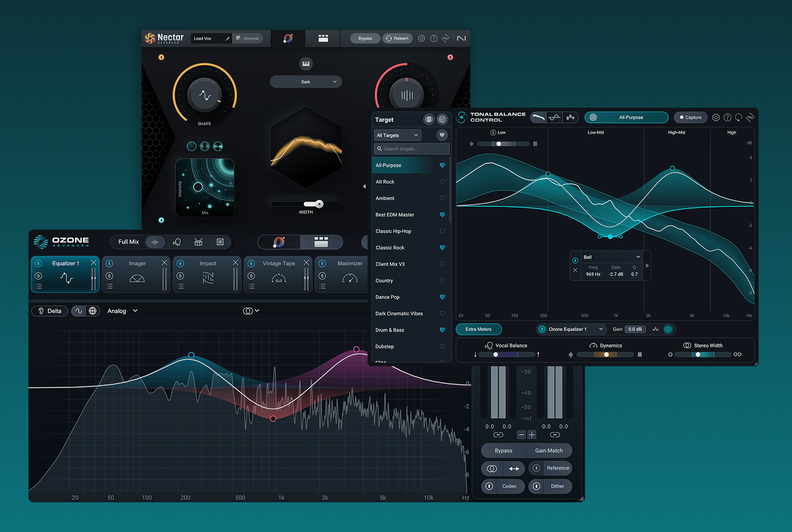The height and width of the screenshot is (532, 792).
Task: Click the piano keyboard icon in Nectar
Action: (306, 64)
